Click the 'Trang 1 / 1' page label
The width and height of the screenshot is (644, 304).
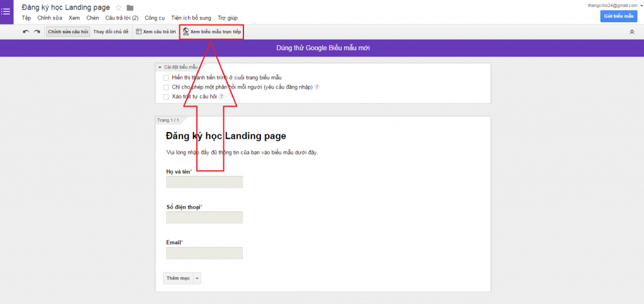168,120
